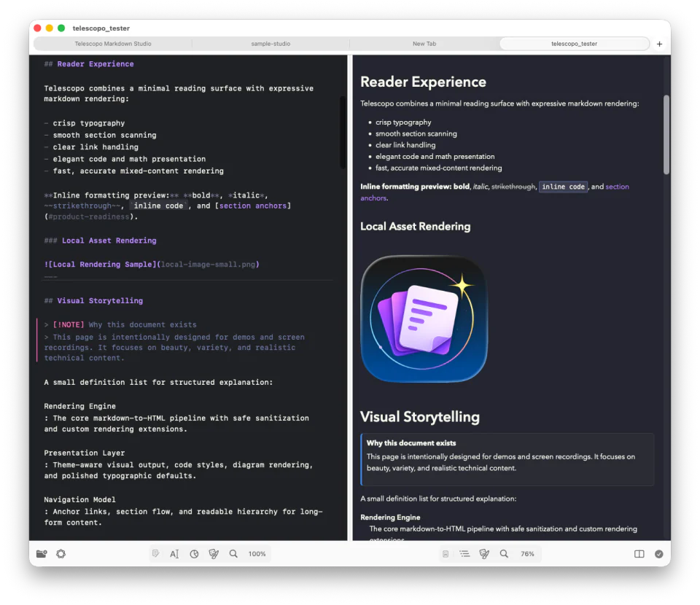The image size is (700, 605).
Task: Select the text cursor AI typography icon
Action: tap(174, 554)
